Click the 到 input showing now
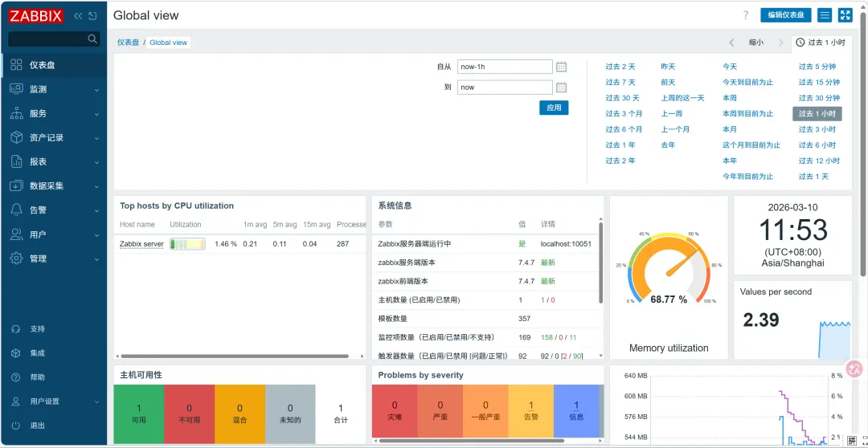Viewport: 868px width, 448px height. point(505,88)
